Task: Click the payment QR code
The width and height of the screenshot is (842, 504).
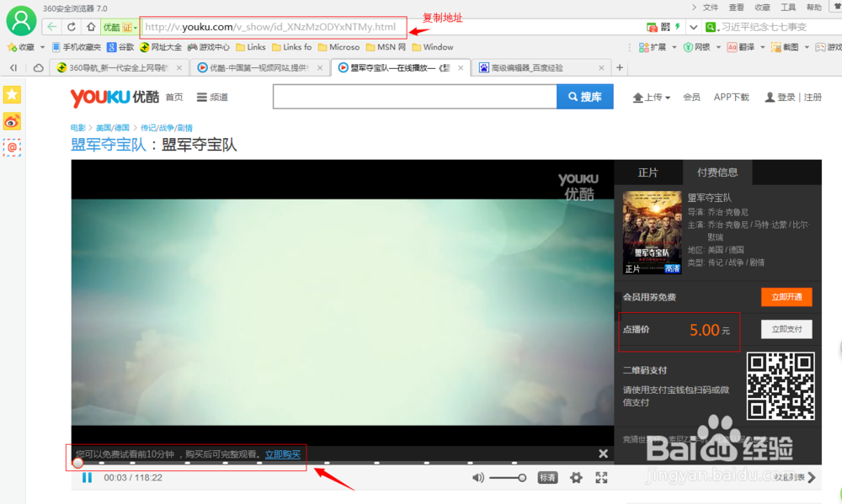Action: [x=781, y=386]
